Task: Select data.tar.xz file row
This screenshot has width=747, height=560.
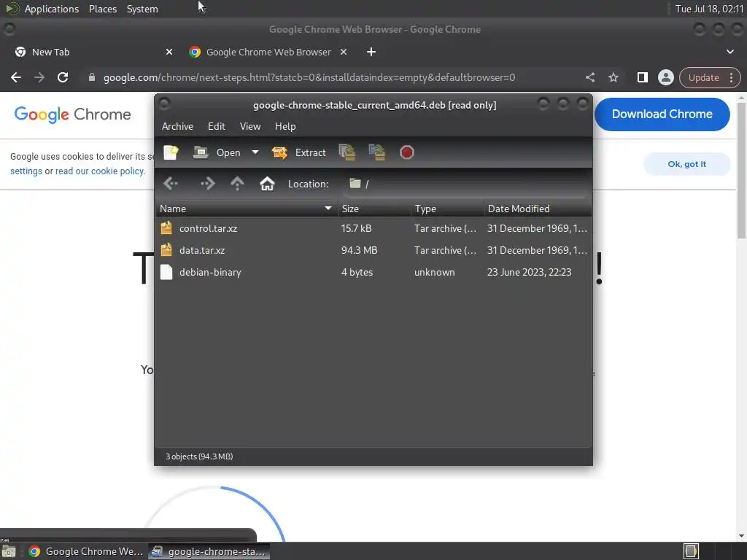Action: tap(373, 250)
